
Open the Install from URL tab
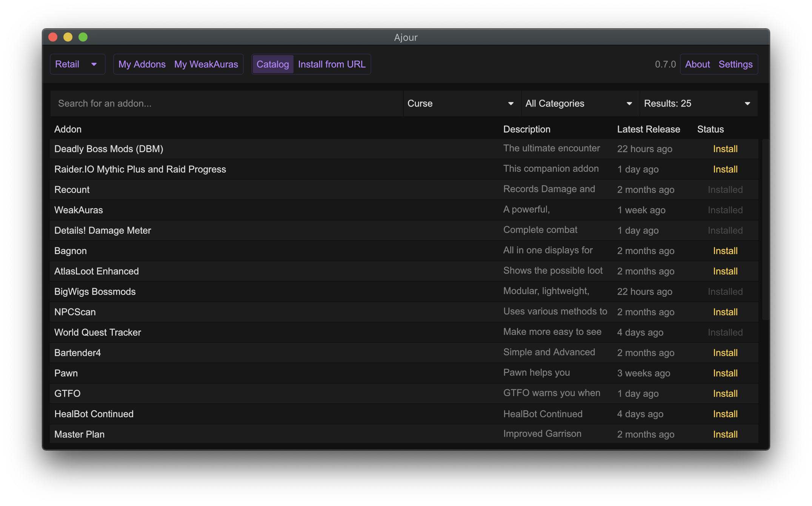click(332, 64)
